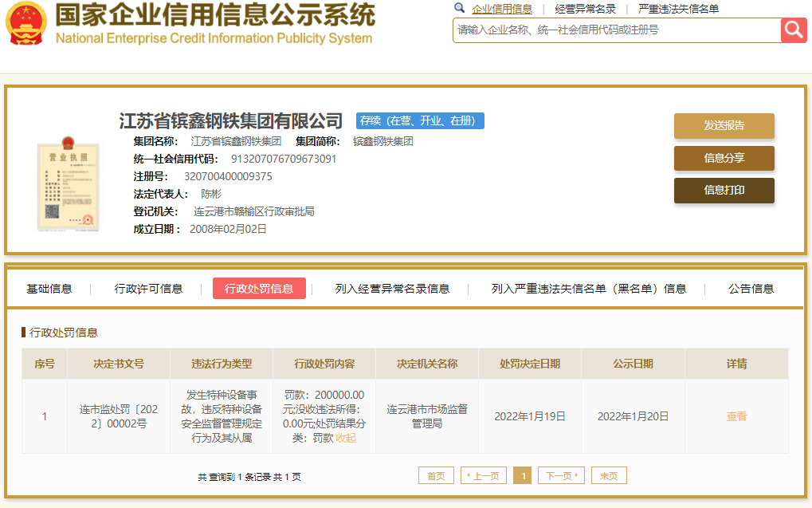
Task: Click the registration number 320700400009375
Action: [228, 176]
